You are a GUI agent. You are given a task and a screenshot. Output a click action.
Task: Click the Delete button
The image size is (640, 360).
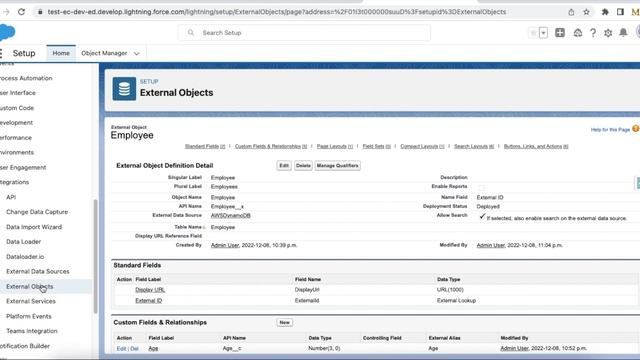click(x=303, y=166)
